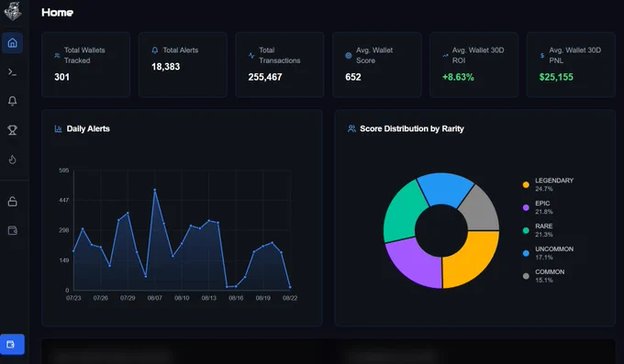Click the 447 y-axis label
Viewport: 624px width, 364px height.
(64, 200)
